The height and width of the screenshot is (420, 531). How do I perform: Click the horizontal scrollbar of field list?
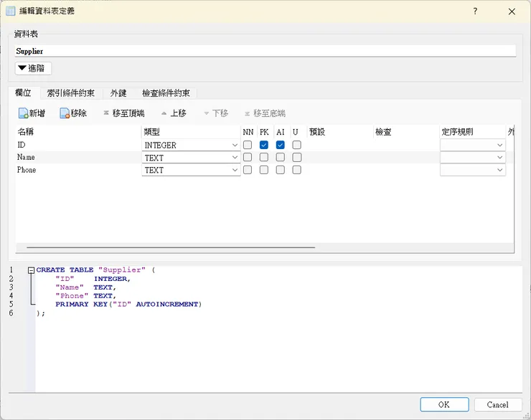[x=171, y=247]
